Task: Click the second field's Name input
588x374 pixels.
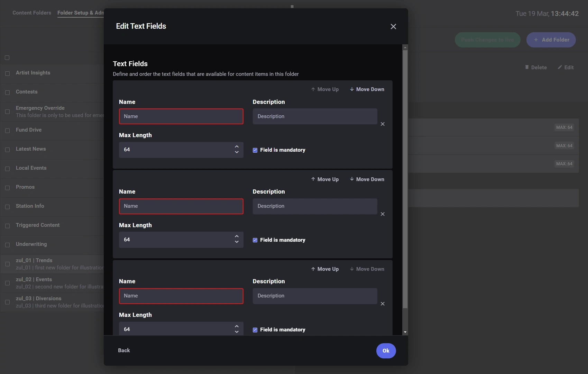Action: pyautogui.click(x=181, y=206)
